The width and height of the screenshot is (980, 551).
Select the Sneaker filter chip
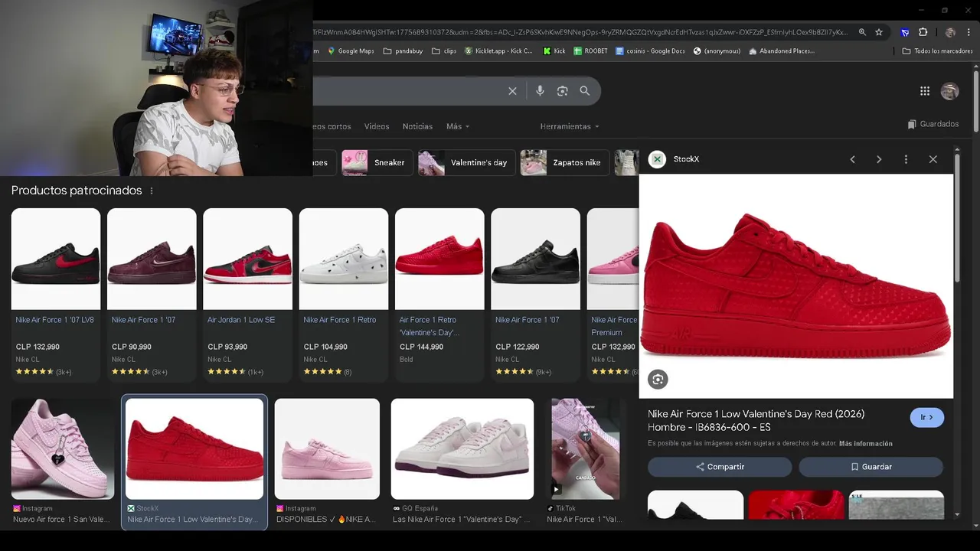tap(377, 162)
